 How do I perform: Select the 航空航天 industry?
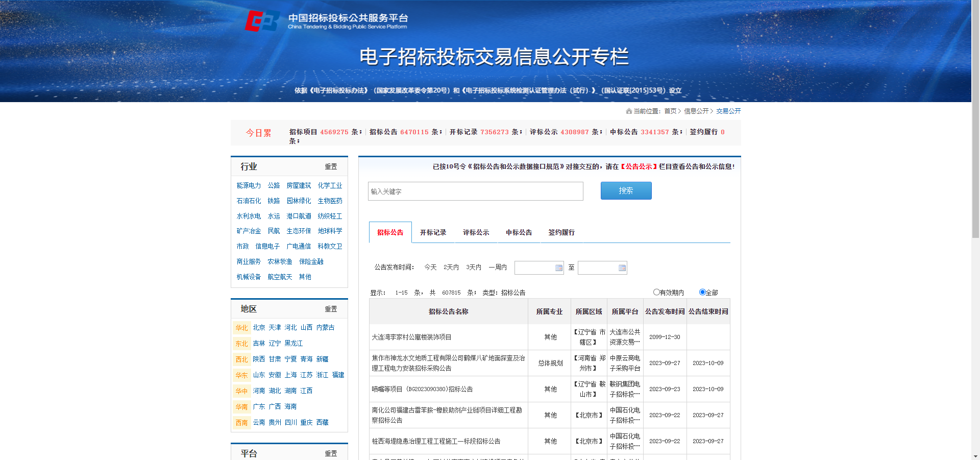pos(280,277)
